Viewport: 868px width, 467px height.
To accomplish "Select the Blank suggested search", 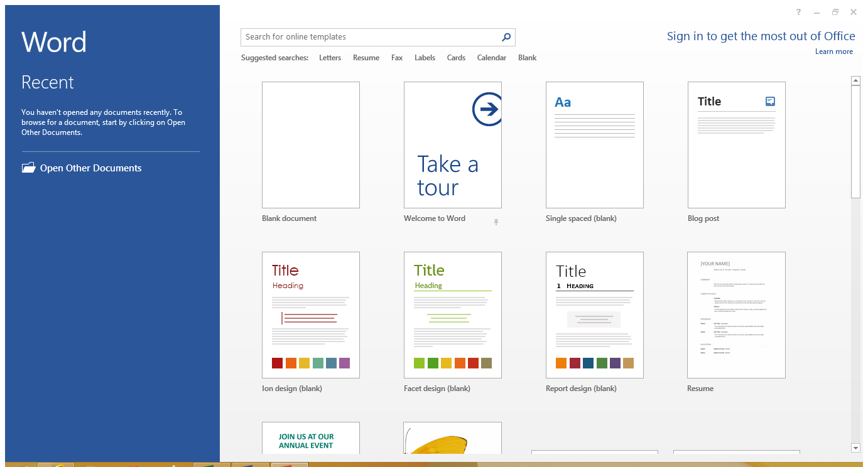I will (528, 58).
